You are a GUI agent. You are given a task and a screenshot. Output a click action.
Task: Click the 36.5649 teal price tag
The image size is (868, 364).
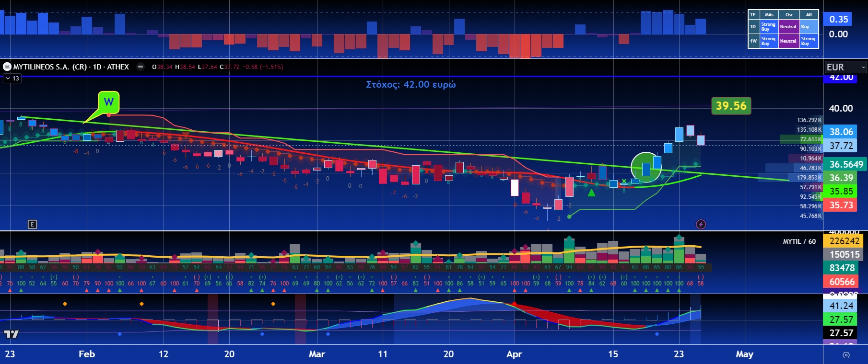tap(846, 164)
